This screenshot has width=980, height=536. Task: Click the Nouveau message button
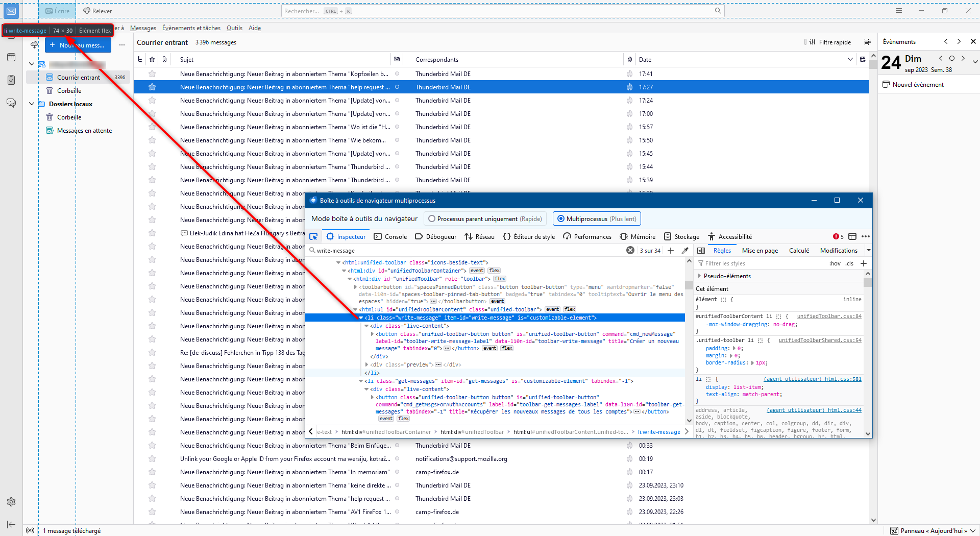(78, 45)
